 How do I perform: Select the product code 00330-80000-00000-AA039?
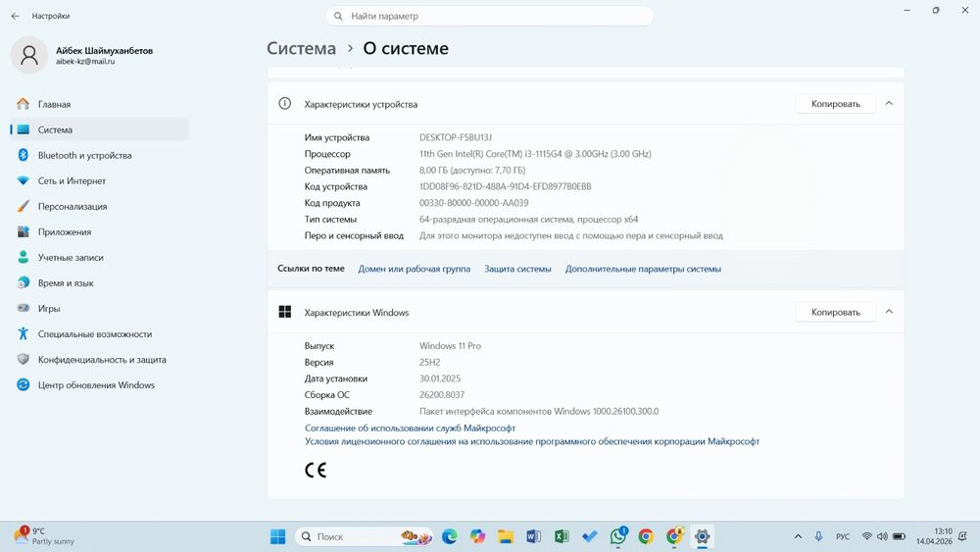tap(473, 203)
